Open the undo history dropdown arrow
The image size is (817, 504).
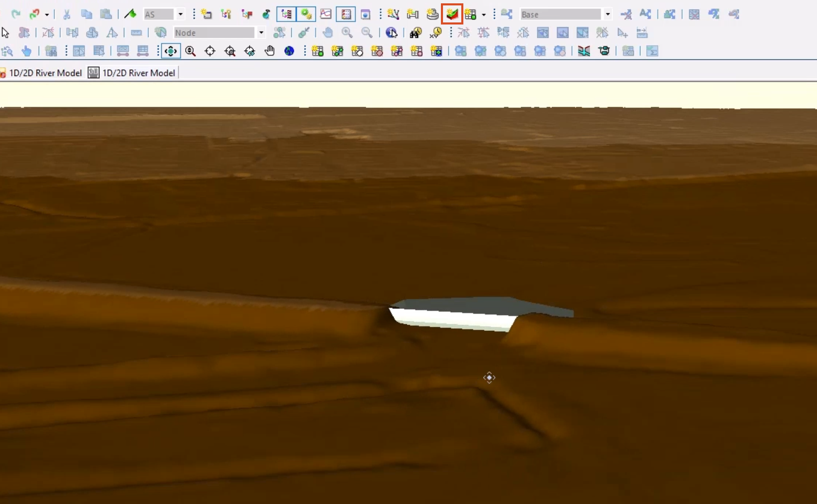pos(47,15)
